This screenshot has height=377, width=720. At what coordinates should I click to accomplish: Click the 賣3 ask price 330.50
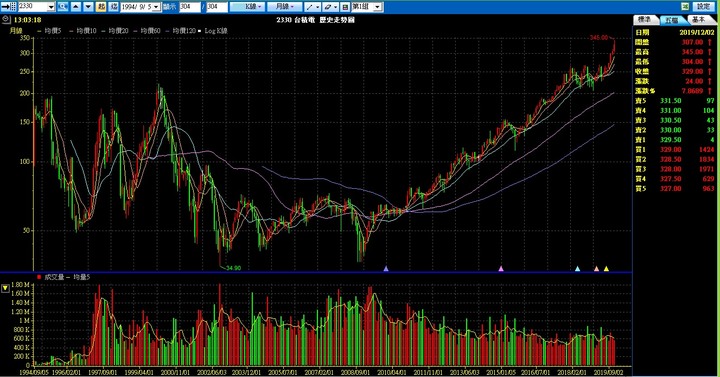671,120
